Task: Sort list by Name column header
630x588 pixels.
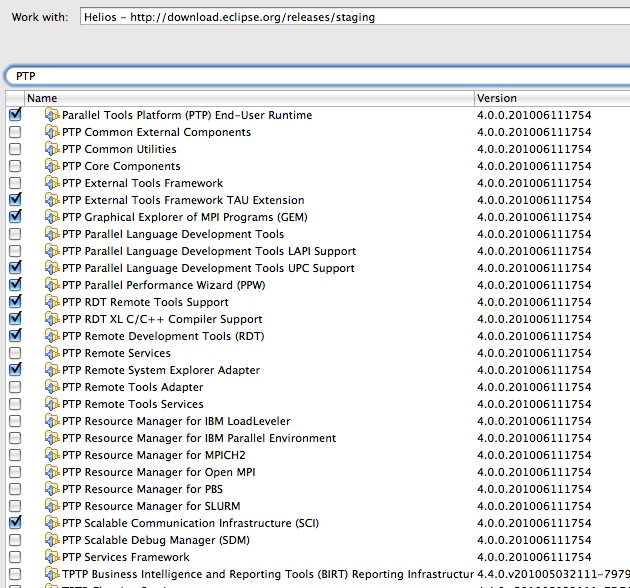Action: pyautogui.click(x=249, y=98)
